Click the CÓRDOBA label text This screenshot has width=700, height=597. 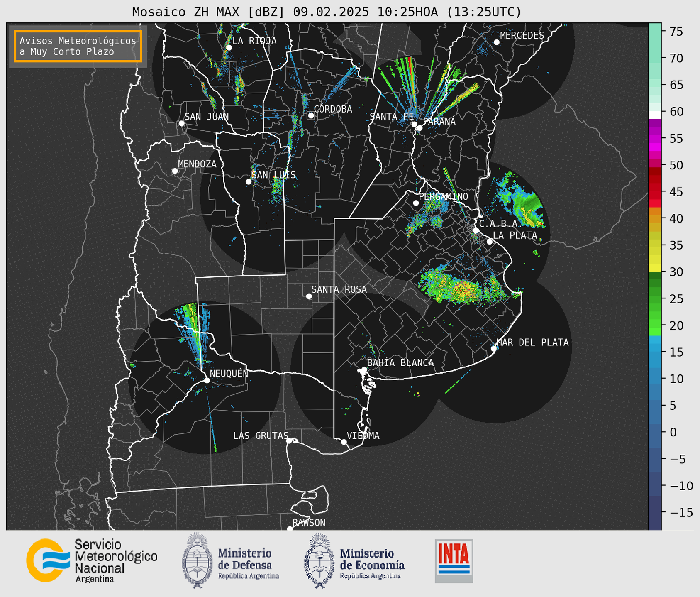333,109
